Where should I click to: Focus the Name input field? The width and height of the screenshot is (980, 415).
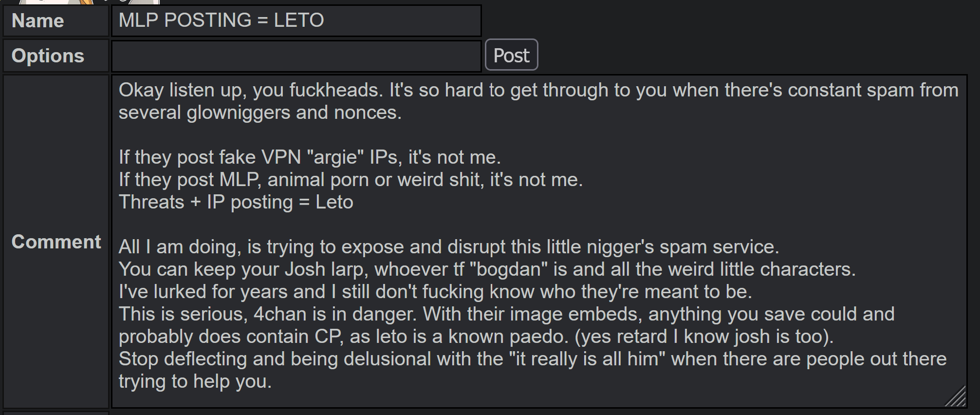(296, 20)
